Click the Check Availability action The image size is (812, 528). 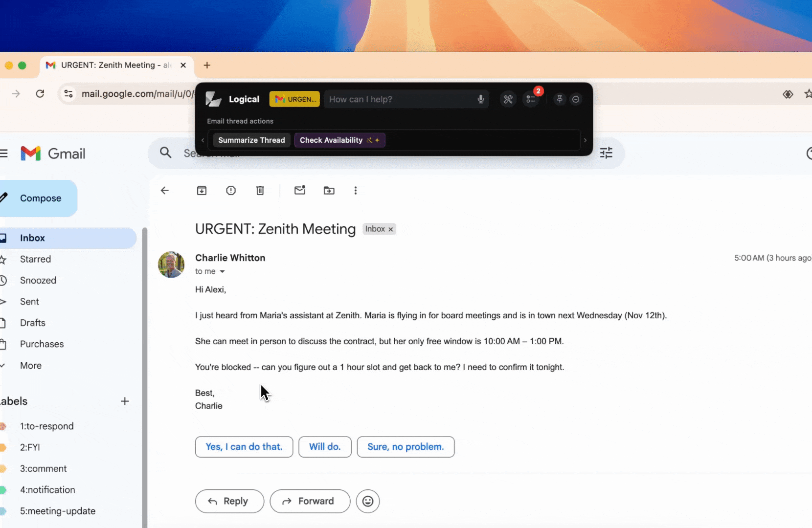pyautogui.click(x=339, y=140)
